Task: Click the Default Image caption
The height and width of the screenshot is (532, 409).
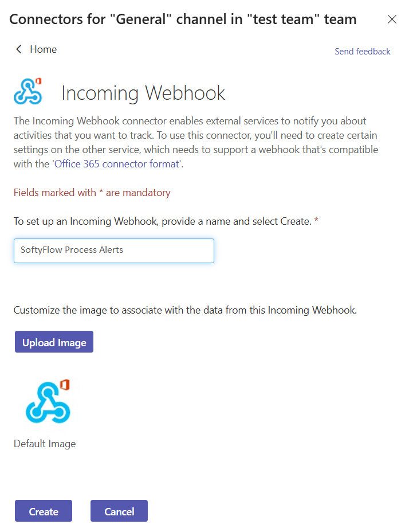Action: click(45, 444)
